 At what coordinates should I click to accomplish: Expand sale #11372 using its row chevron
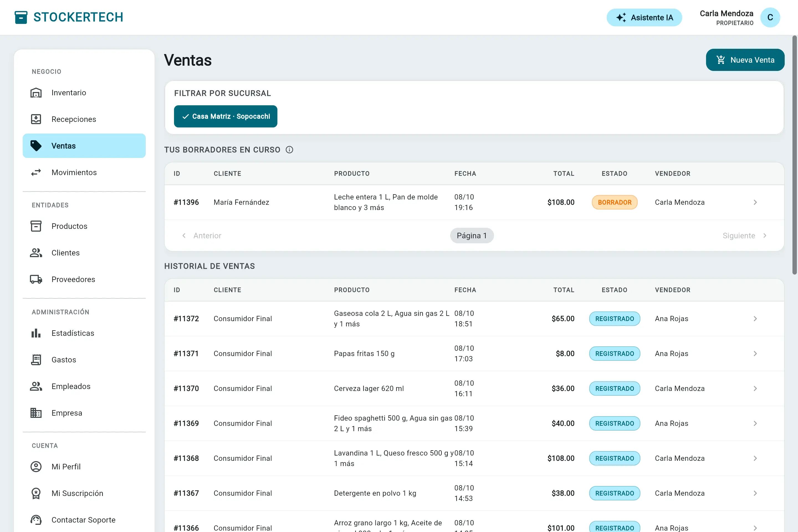coord(755,319)
